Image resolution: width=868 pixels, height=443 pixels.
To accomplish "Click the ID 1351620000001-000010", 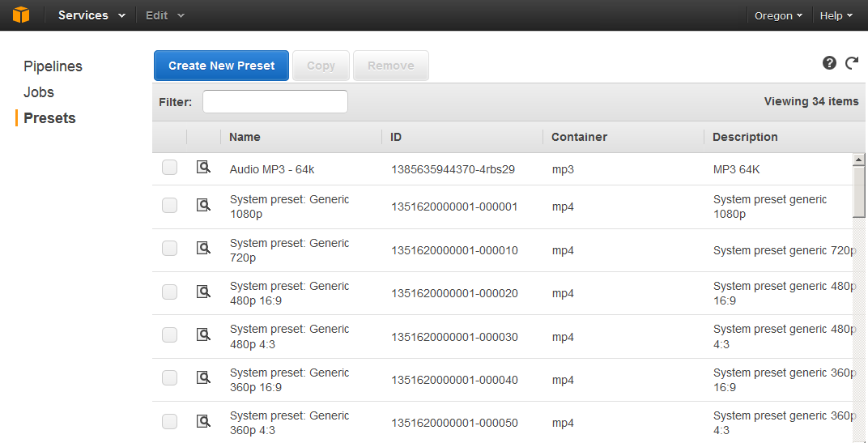I will tap(454, 250).
